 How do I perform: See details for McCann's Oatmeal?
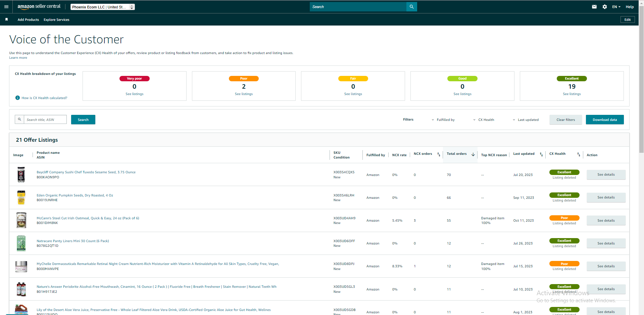tap(606, 220)
